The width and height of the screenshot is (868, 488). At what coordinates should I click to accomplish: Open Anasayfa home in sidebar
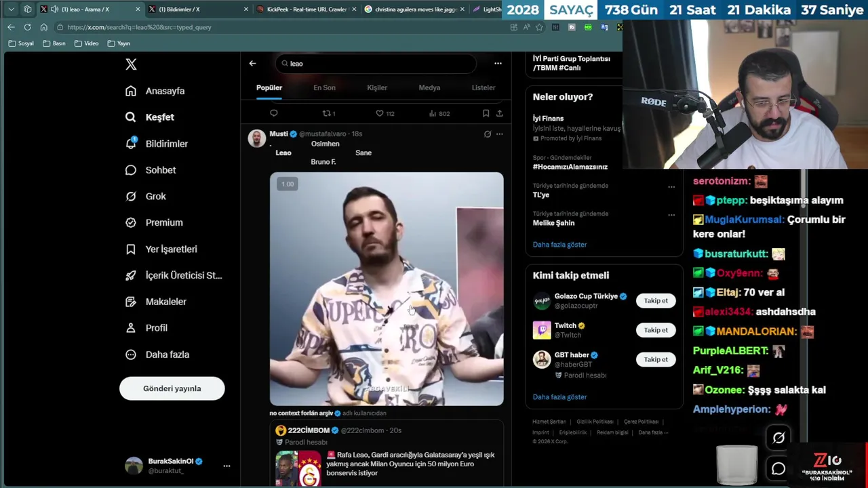155,91
